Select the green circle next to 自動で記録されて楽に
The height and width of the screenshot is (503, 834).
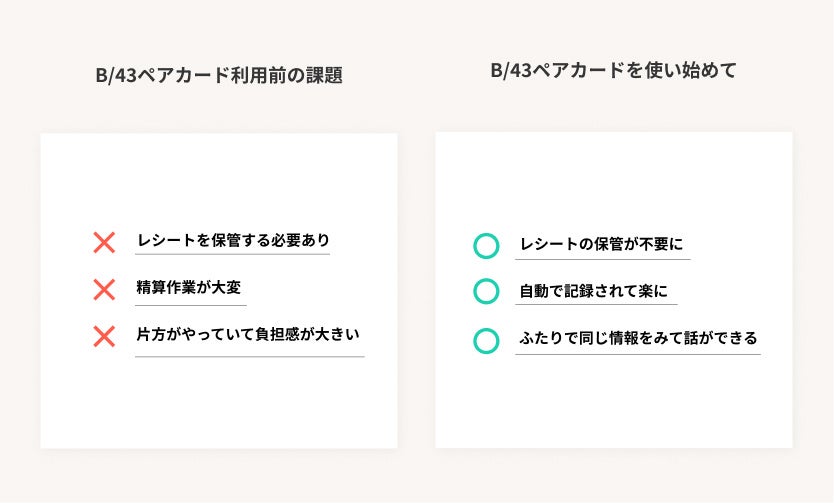tap(486, 292)
